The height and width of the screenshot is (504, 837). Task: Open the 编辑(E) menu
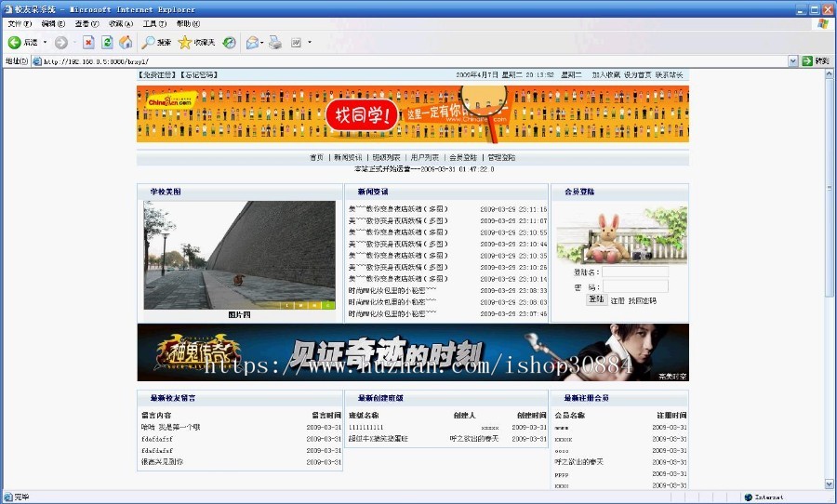(53, 23)
